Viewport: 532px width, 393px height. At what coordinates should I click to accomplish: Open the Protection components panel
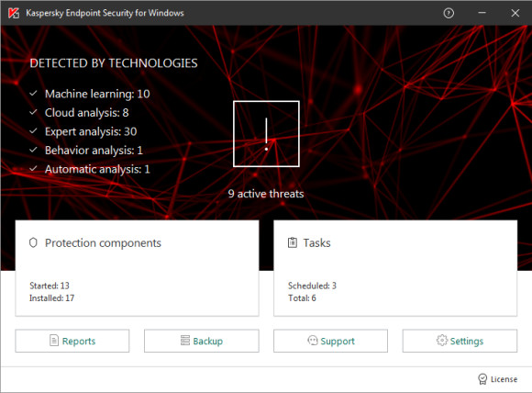137,268
